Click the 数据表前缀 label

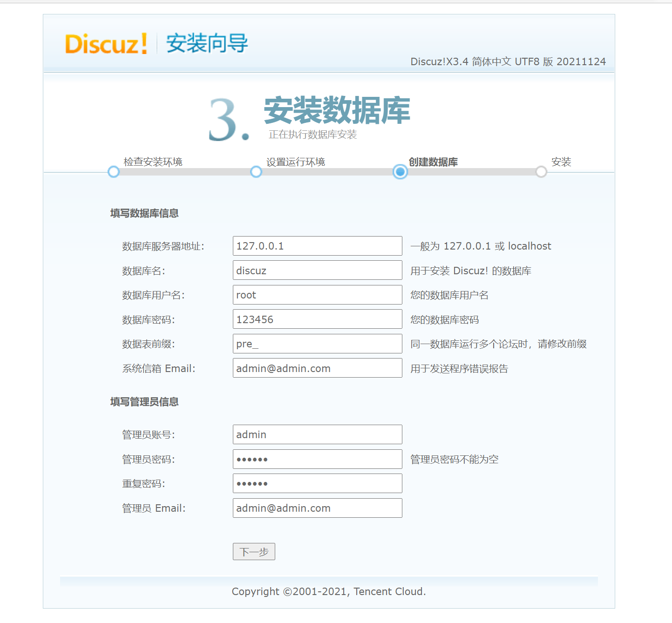[x=149, y=344]
